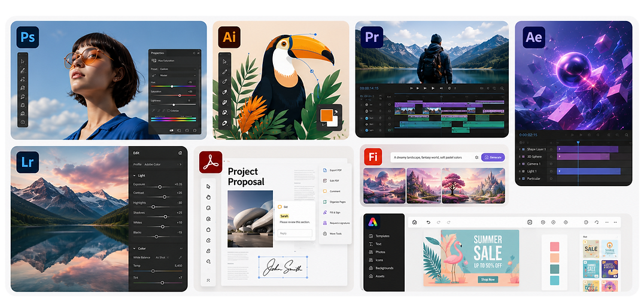Open the Preset Custom dropdown in Photoshop
Viewport: 644px width, 304px height.
pos(178,69)
